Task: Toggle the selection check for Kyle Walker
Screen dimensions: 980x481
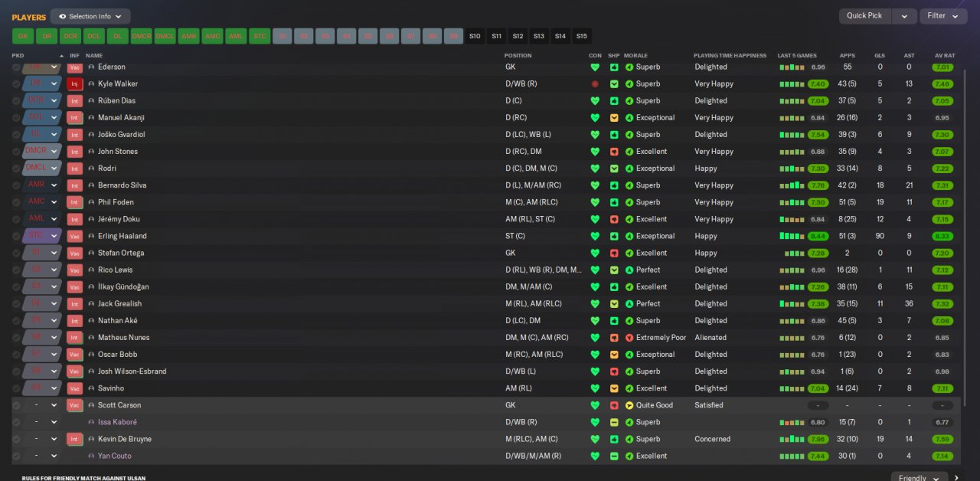Action: click(x=16, y=84)
